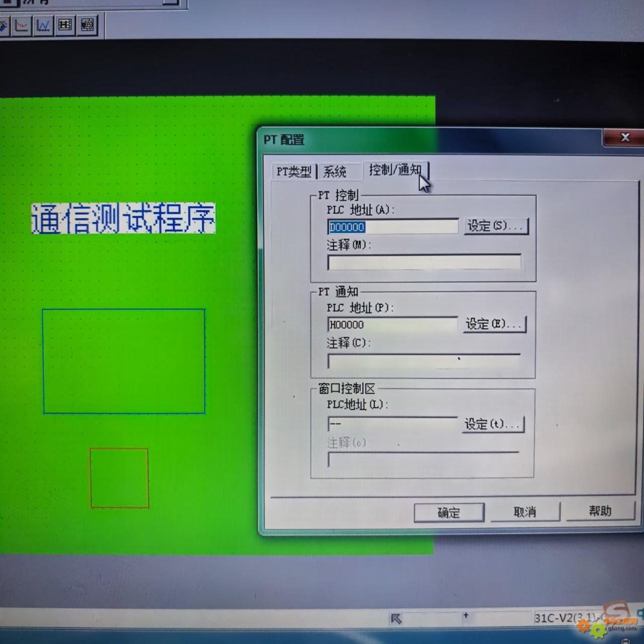Click the trend graph toolbar icon
644x644 pixels.
tap(21, 25)
